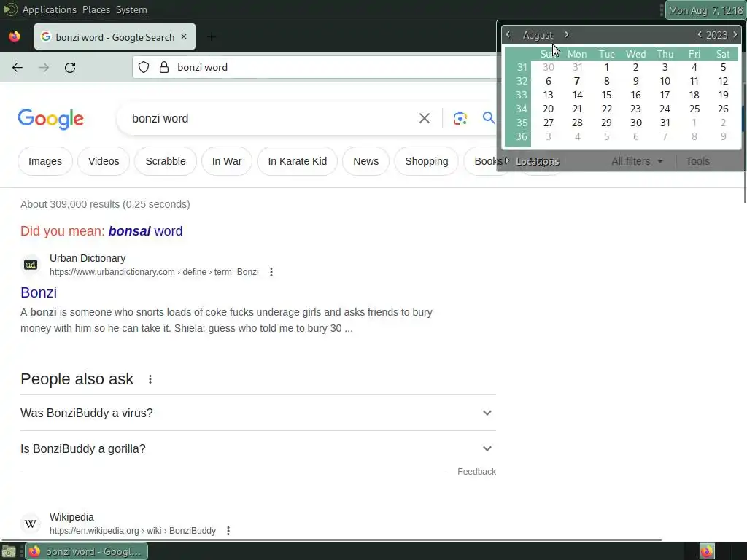
Task: Select August 15 in the calendar
Action: (x=606, y=95)
